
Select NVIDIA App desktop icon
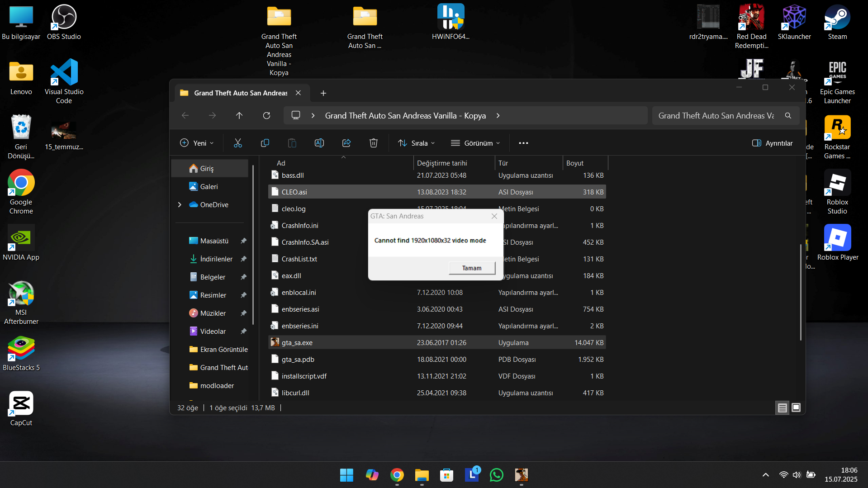pyautogui.click(x=21, y=243)
